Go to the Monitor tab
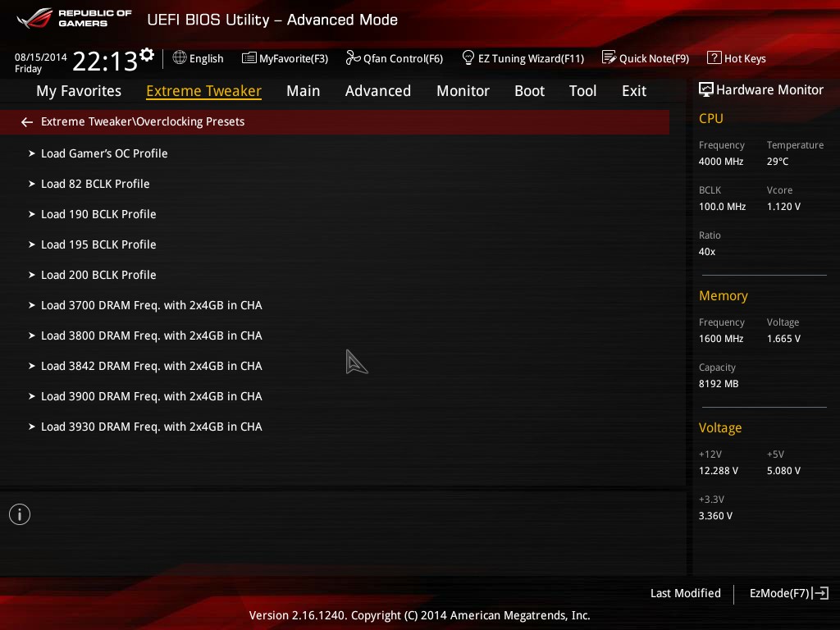This screenshot has width=840, height=630. (463, 91)
